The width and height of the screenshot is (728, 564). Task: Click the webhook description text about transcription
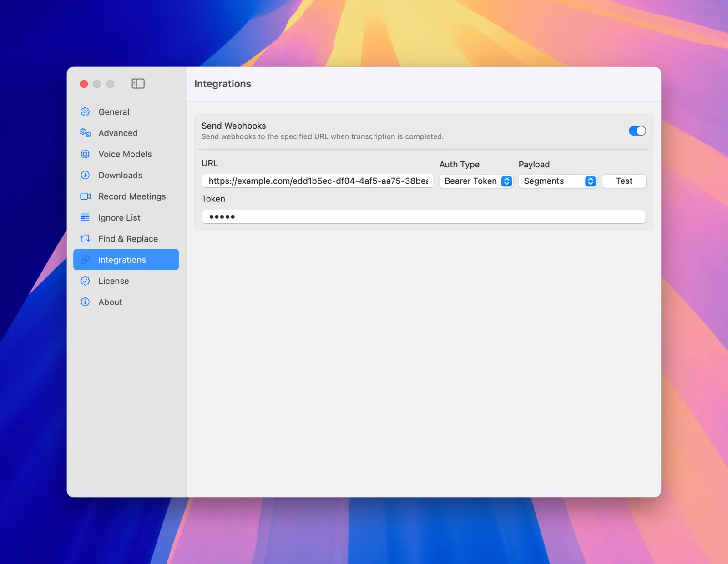click(322, 136)
